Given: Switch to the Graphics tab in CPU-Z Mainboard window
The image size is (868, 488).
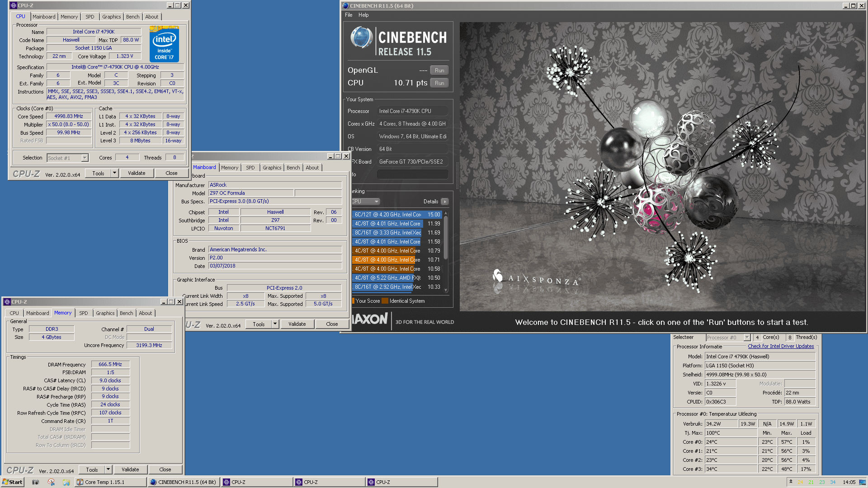Looking at the screenshot, I should pyautogui.click(x=272, y=168).
